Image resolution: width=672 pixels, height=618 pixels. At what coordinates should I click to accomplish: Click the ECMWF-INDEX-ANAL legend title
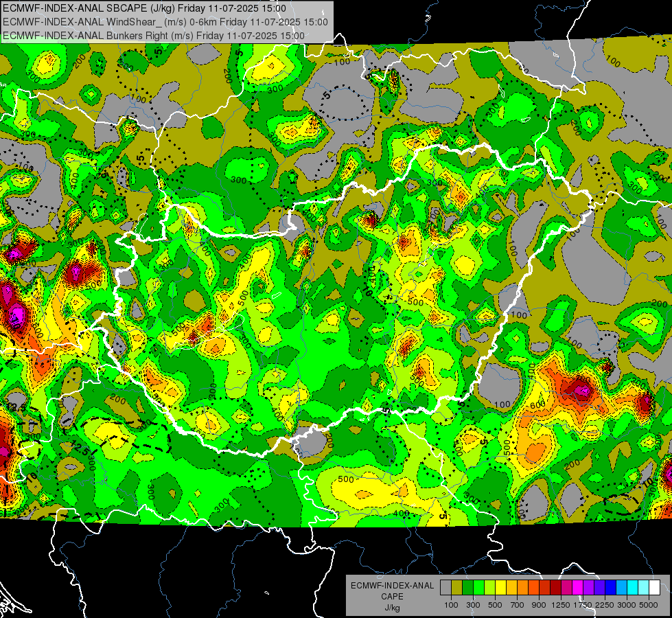[392, 586]
